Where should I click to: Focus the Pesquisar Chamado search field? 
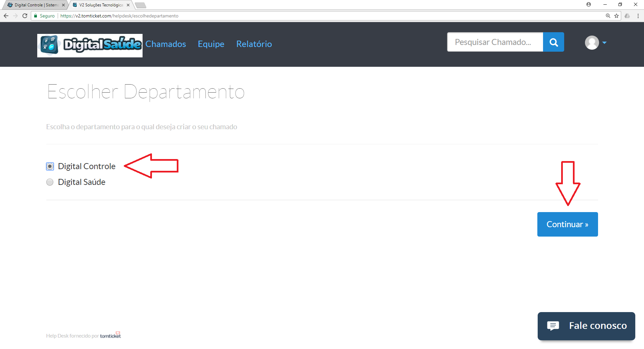coord(495,42)
